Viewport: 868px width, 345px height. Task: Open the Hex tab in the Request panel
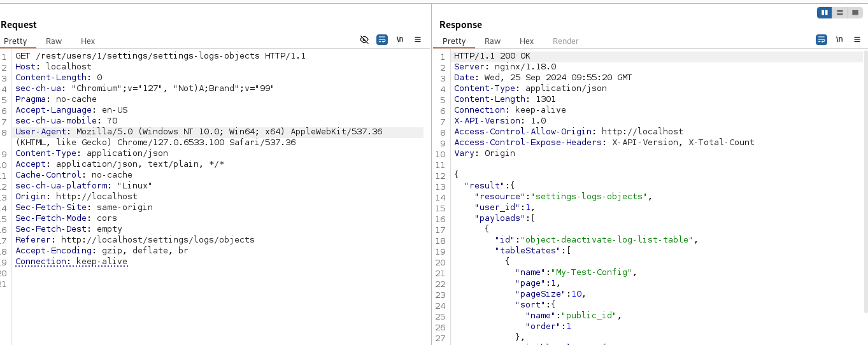(x=88, y=41)
